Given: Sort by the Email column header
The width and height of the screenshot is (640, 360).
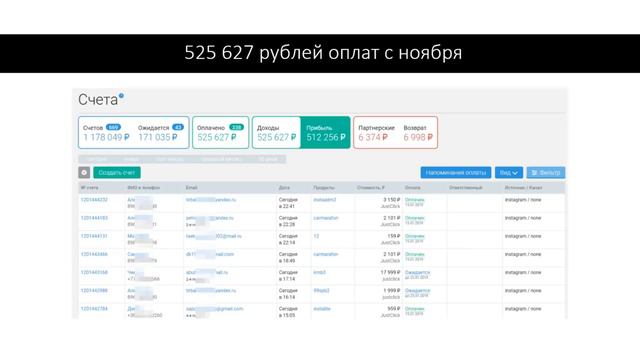Looking at the screenshot, I should (191, 188).
